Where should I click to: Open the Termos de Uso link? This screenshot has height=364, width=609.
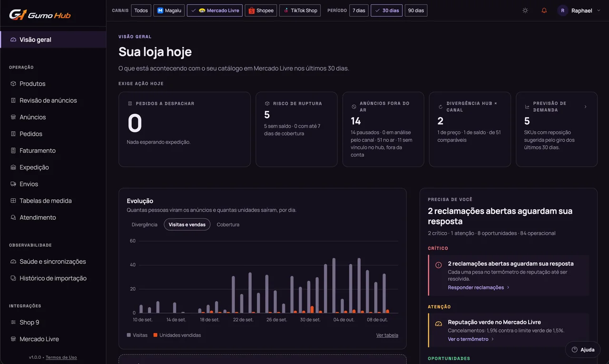tap(61, 357)
